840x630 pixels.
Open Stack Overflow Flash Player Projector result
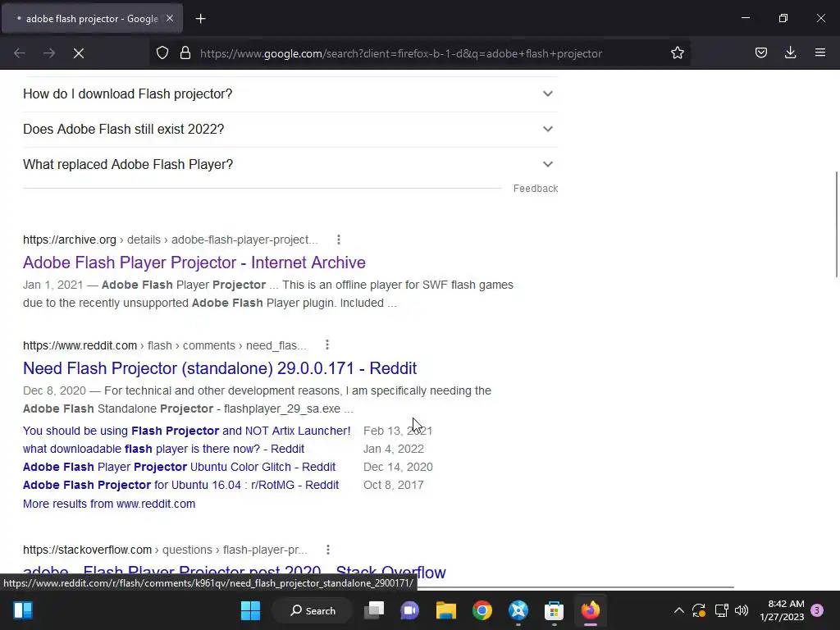234,571
